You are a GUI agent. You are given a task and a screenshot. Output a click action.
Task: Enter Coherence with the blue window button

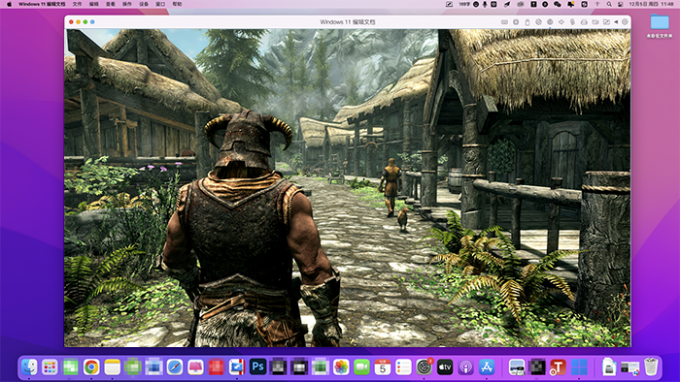coord(92,22)
